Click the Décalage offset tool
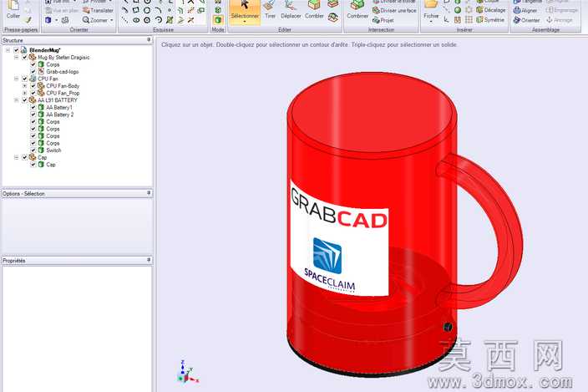The height and width of the screenshot is (392, 588). pos(491,10)
